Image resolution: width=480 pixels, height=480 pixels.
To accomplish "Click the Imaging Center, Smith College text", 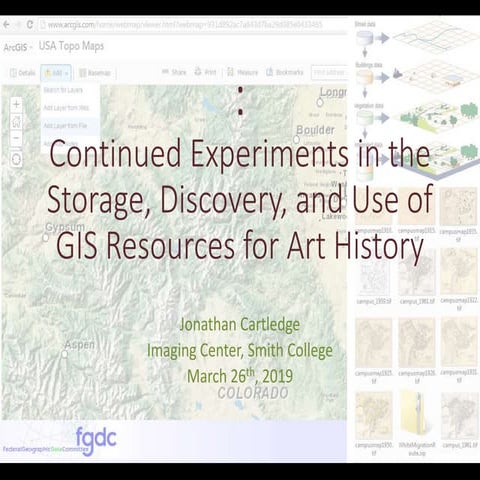I will click(x=240, y=350).
